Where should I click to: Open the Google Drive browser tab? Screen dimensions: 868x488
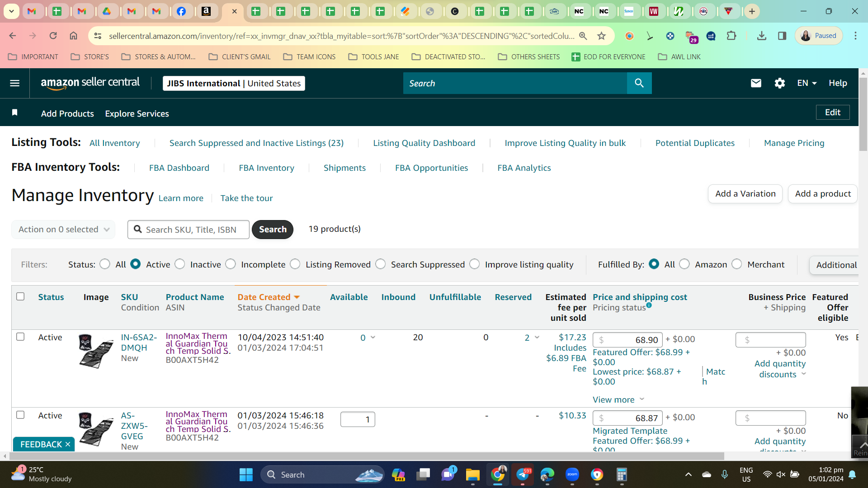(107, 11)
